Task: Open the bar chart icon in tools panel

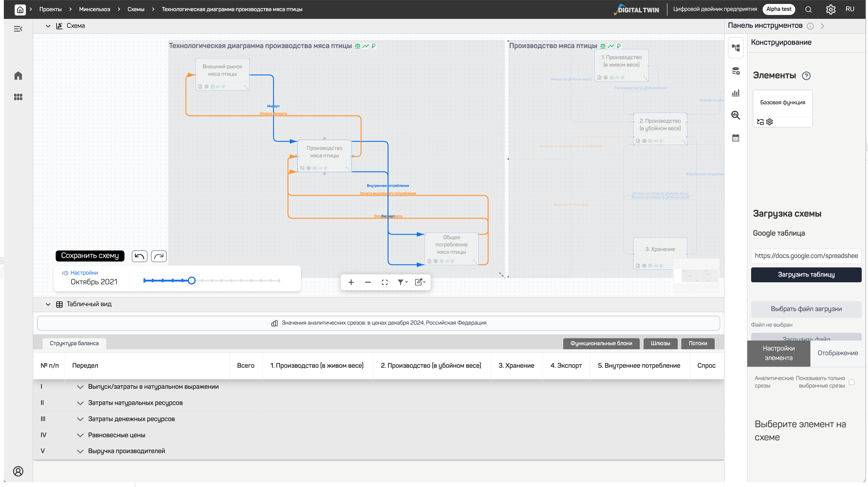Action: 736,93
